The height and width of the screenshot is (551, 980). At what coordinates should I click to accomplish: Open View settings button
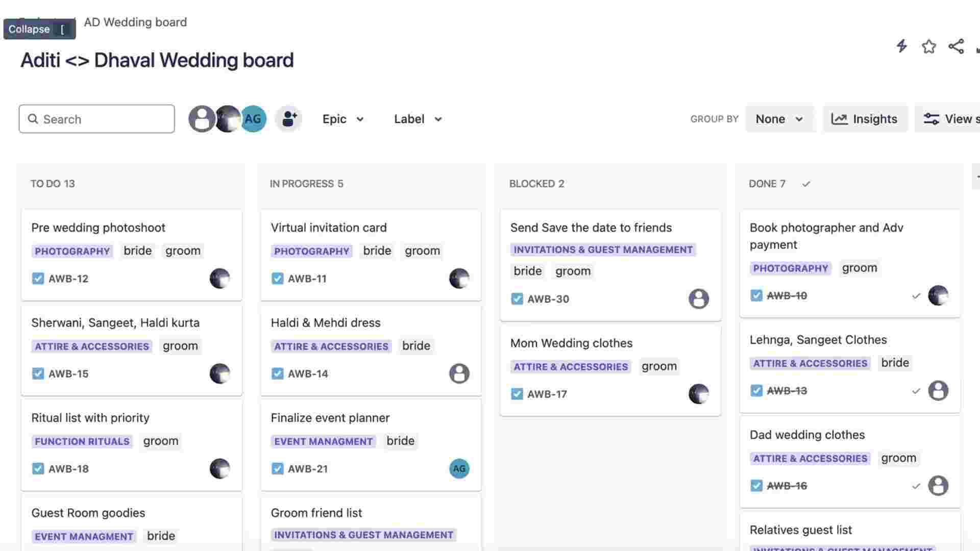947,119
